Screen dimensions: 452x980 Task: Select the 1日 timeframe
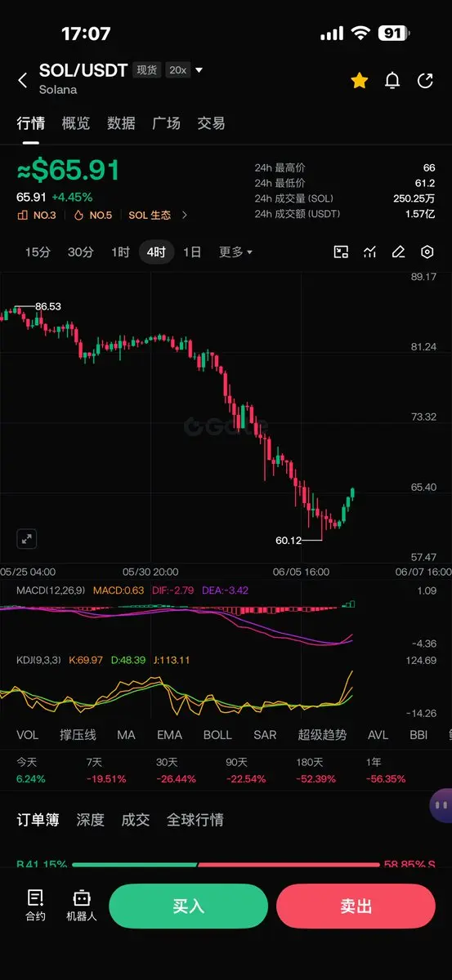click(x=192, y=252)
